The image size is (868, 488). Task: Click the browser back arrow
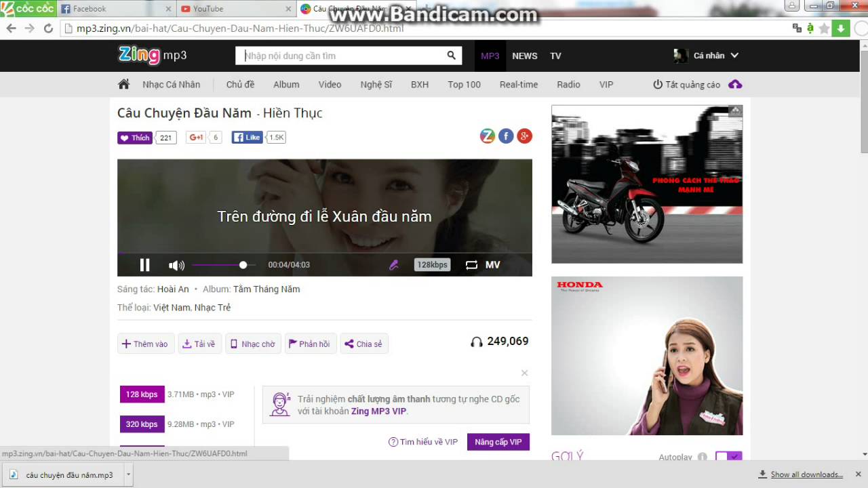click(11, 28)
